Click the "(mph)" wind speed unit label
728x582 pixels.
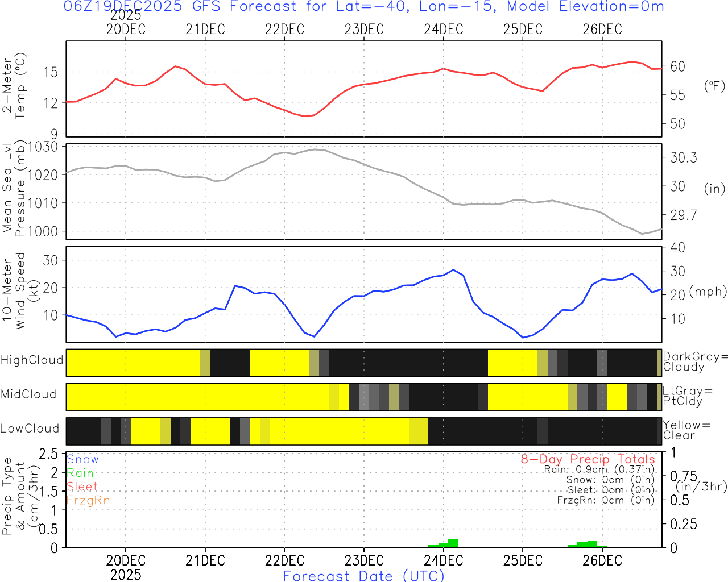[708, 292]
